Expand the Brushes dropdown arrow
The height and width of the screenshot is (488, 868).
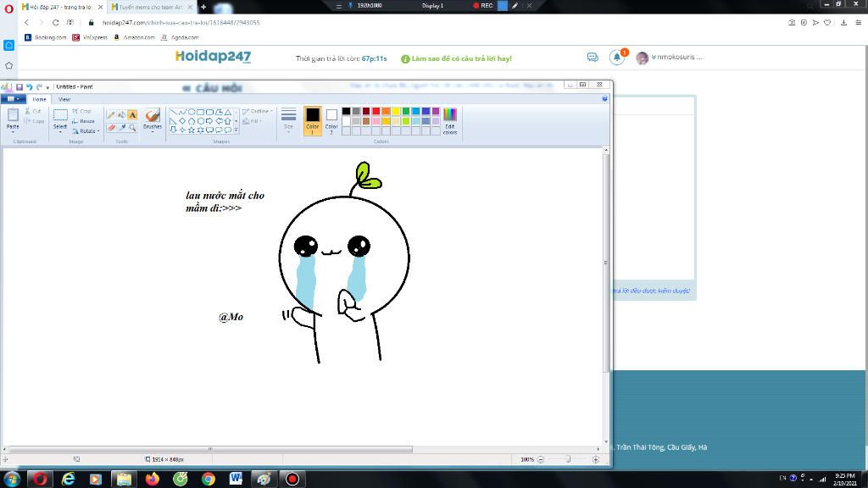coord(153,131)
